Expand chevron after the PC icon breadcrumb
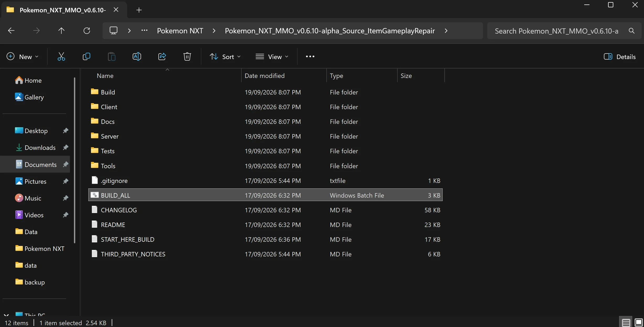This screenshot has height=327, width=644. [129, 31]
